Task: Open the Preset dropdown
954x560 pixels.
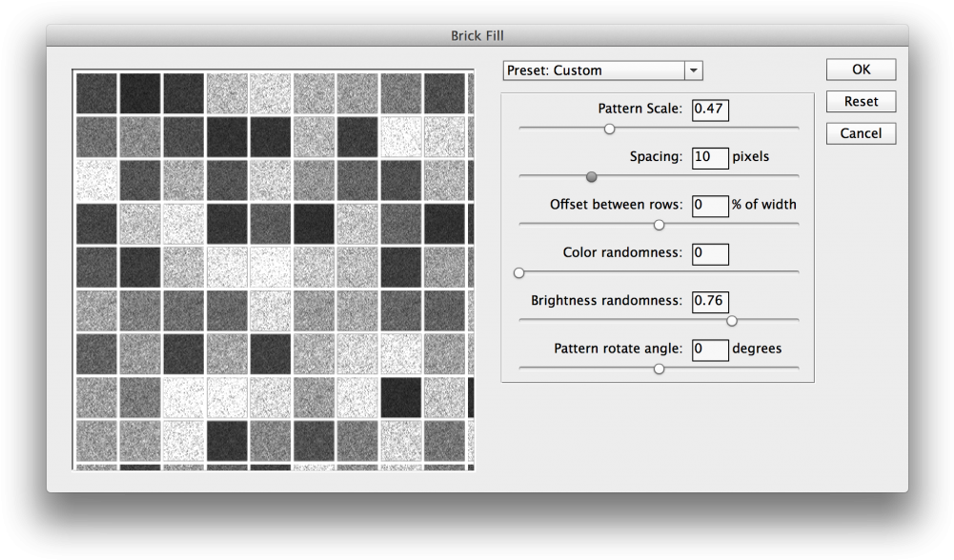Action: (694, 70)
